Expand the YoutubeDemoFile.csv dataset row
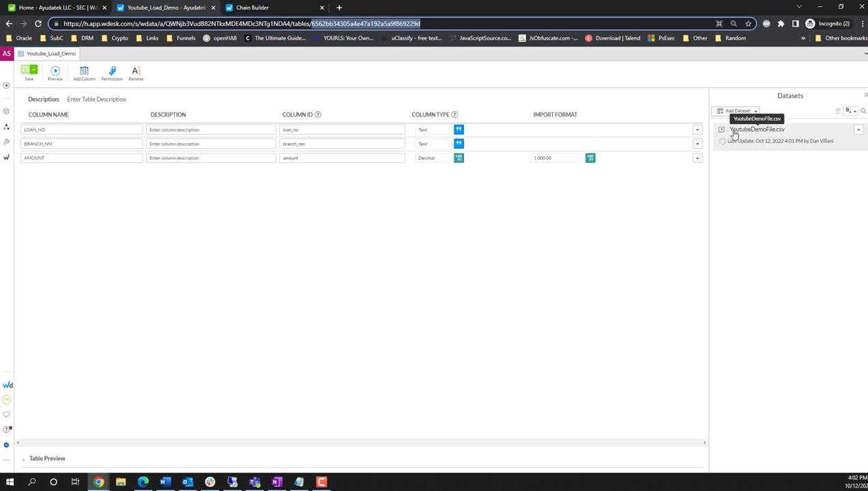The height and width of the screenshot is (491, 868). (721, 130)
